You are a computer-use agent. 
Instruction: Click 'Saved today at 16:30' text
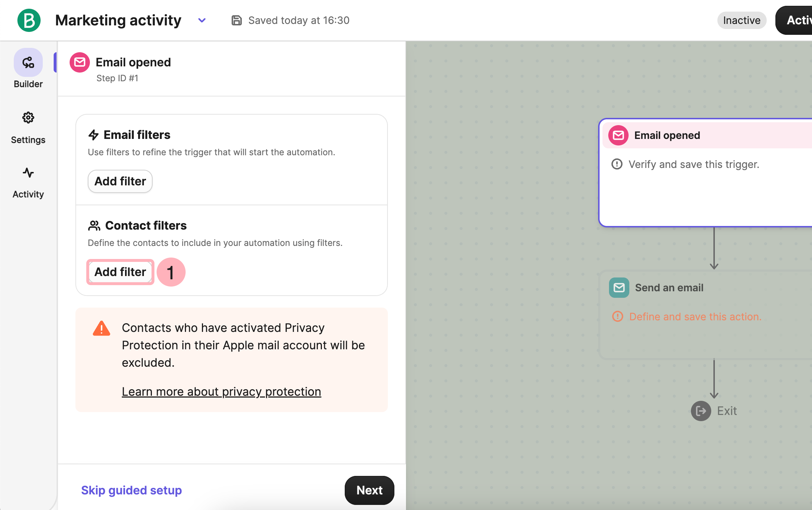click(299, 20)
